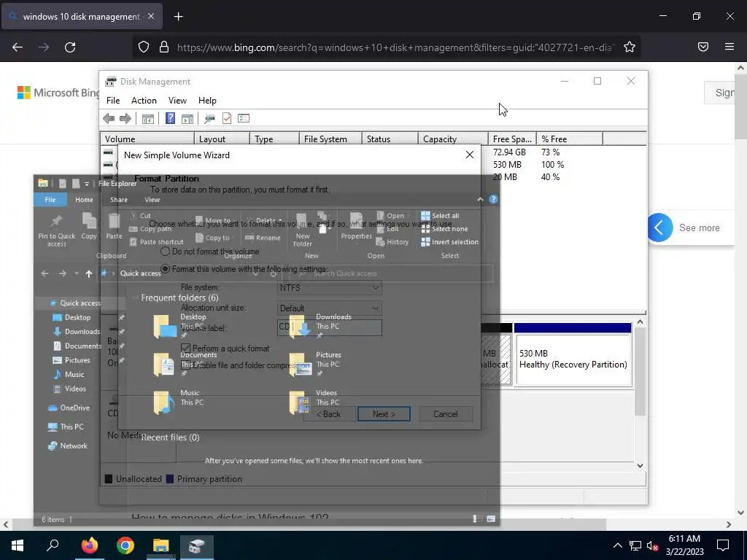Toggle 'Perform a quick format' checkbox
The height and width of the screenshot is (560, 747).
pyautogui.click(x=186, y=349)
